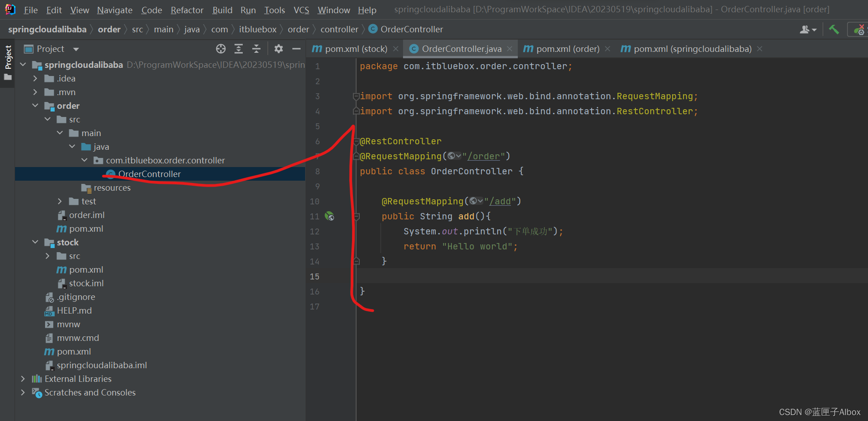This screenshot has width=868, height=421.
Task: Expand Scratches and Consoles node
Action: pos(23,392)
